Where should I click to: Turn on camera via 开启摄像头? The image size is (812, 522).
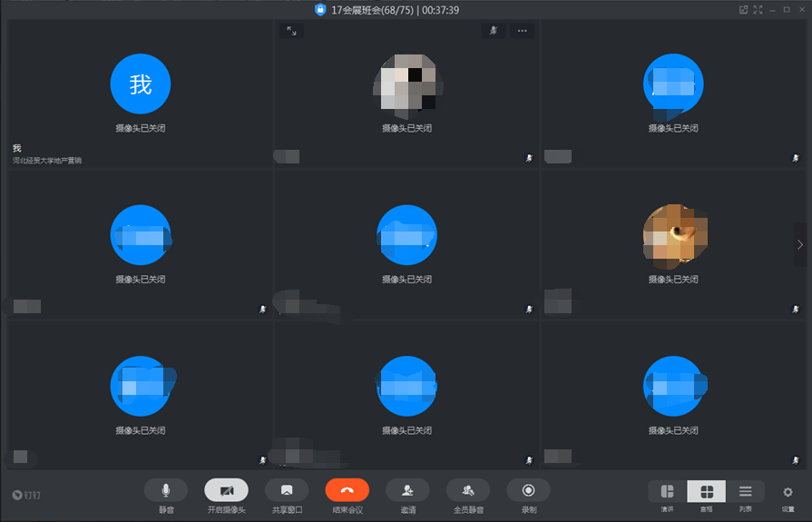pyautogui.click(x=226, y=490)
